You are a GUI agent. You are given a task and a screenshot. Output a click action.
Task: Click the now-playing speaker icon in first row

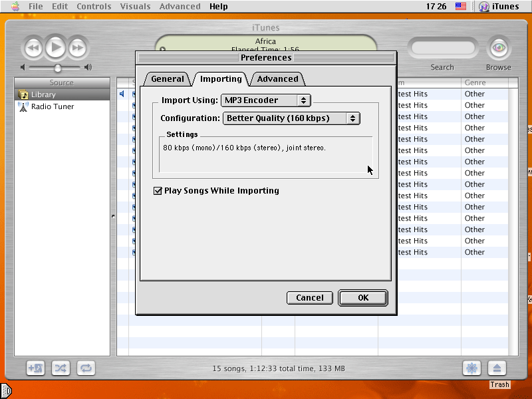[122, 94]
